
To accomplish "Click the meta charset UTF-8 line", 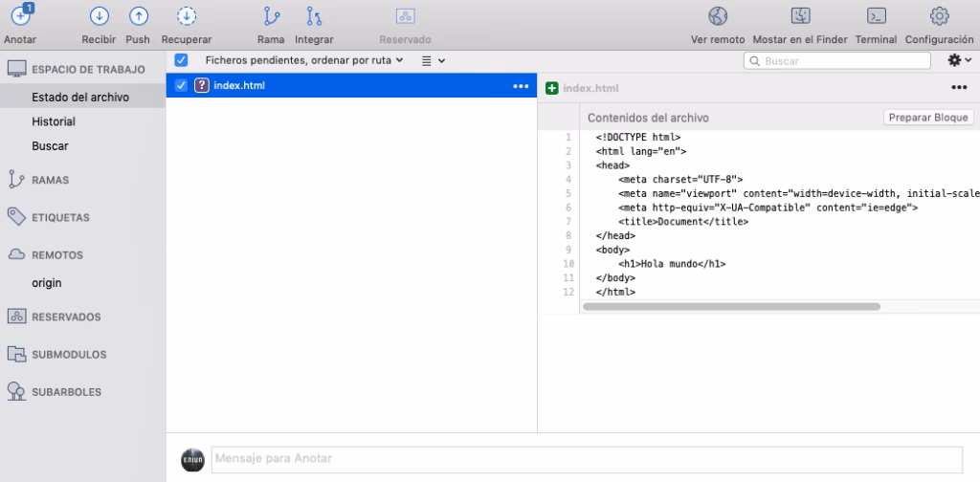I will (x=680, y=179).
